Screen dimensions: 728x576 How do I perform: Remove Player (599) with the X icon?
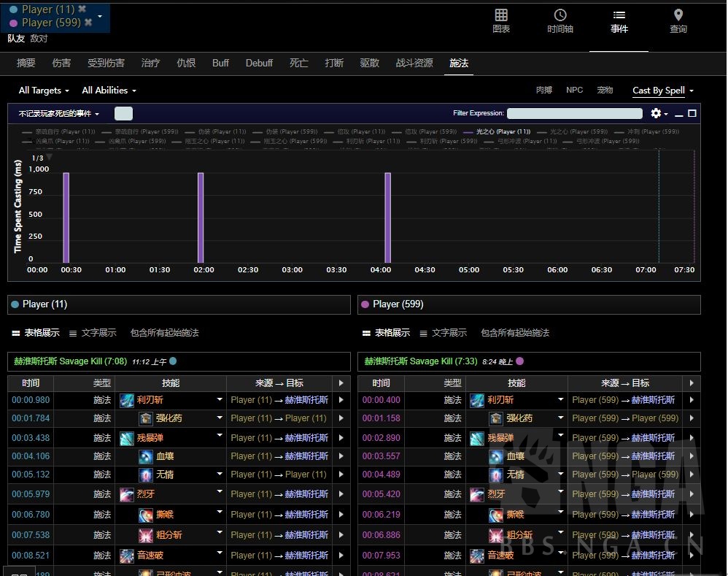(88, 23)
